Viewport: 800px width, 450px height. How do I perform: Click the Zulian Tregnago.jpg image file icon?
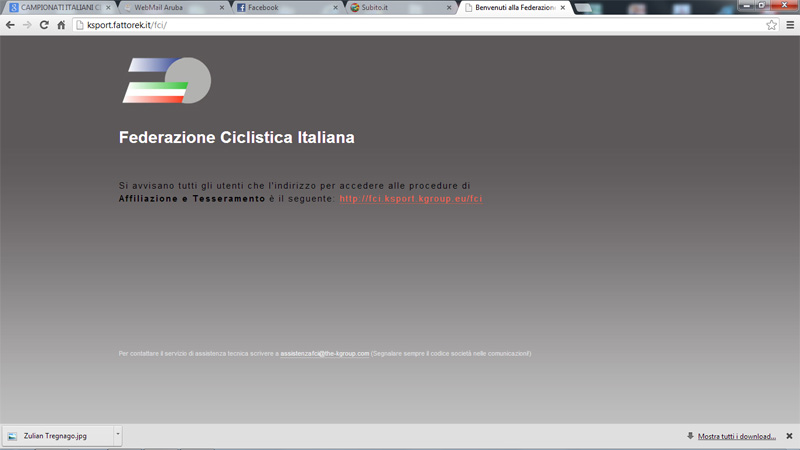[12, 436]
